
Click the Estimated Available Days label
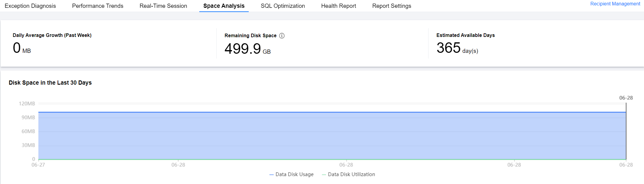click(465, 35)
